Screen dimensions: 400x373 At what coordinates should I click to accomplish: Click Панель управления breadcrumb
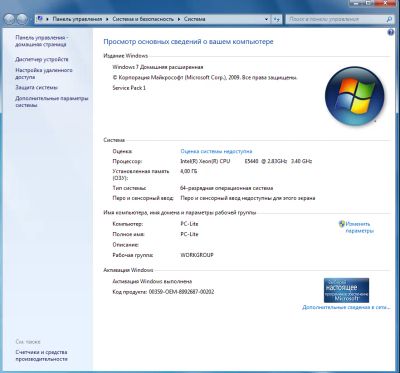(x=77, y=19)
